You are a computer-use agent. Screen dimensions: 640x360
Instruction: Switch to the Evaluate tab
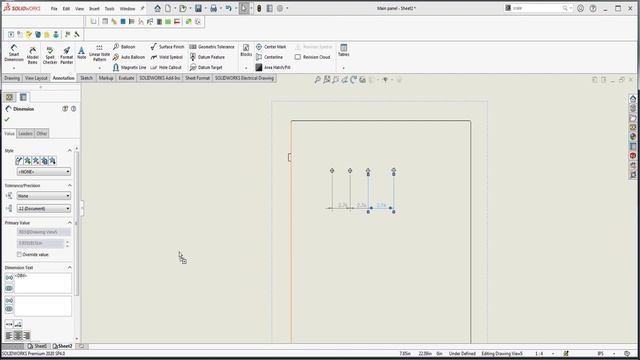(126, 78)
